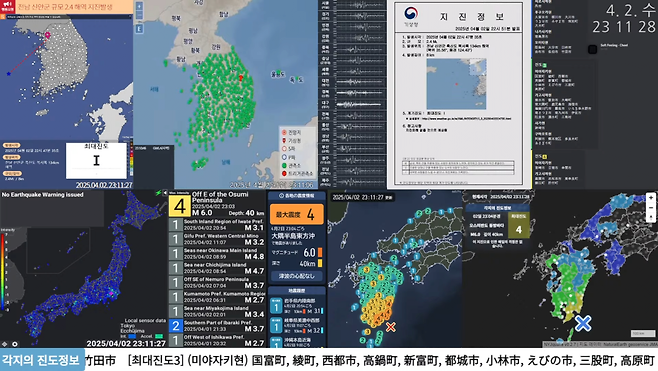Click the Int. blue color swatch
This screenshot has height=371, width=658.
[132, 336]
